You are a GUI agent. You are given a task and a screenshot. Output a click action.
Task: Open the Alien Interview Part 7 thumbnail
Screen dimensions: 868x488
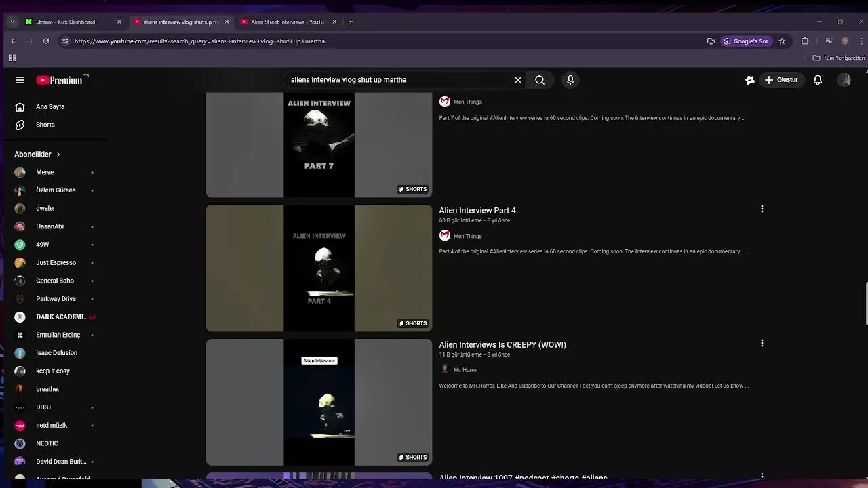pos(319,144)
